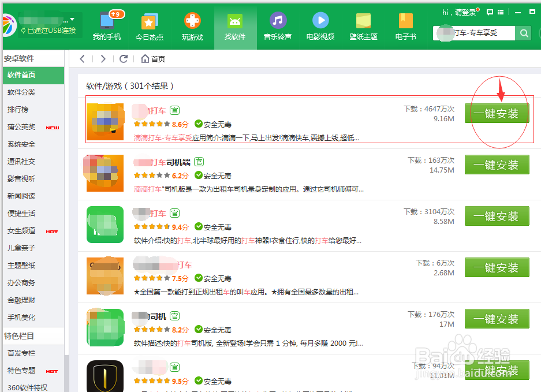Click the 壁纸主题 wallpaper themes icon
This screenshot has height=392, width=541.
tap(363, 21)
